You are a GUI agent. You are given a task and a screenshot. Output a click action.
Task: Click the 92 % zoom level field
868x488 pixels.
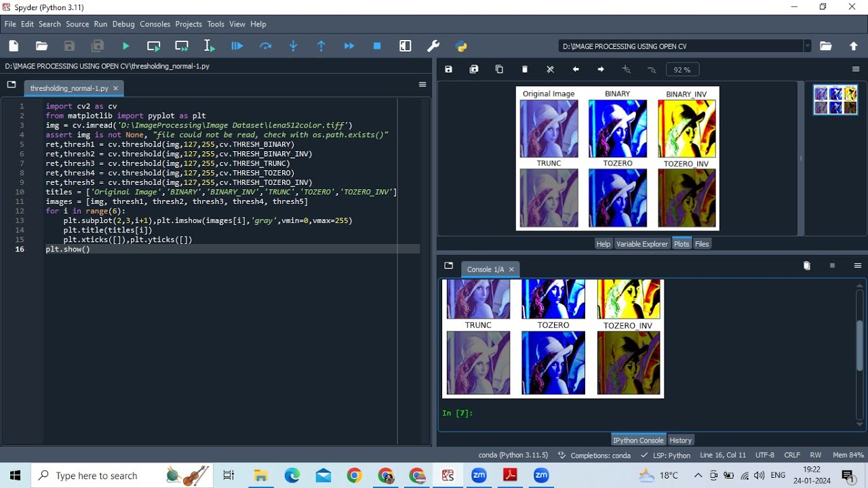coord(682,70)
